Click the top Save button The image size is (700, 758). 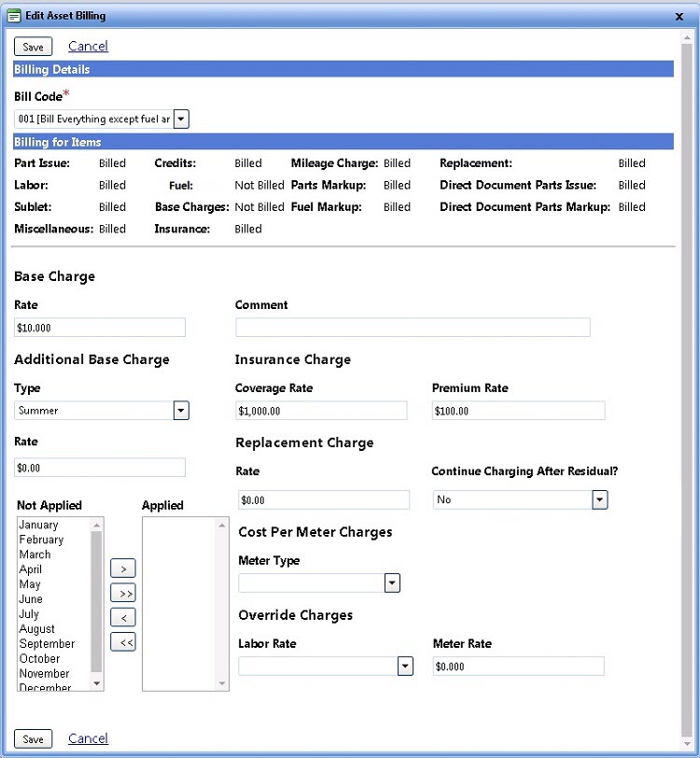point(33,47)
